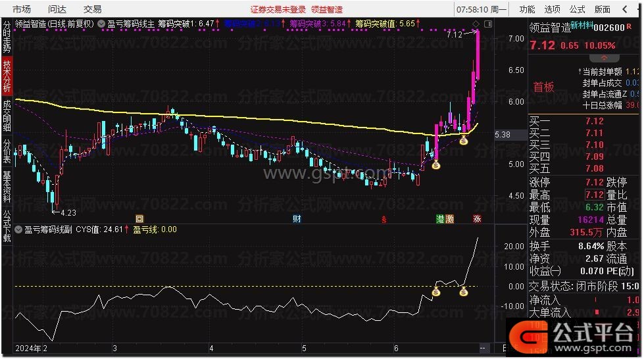The width and height of the screenshot is (644, 359).
Task: Click the red R badge beside 002600
Action: (628, 27)
